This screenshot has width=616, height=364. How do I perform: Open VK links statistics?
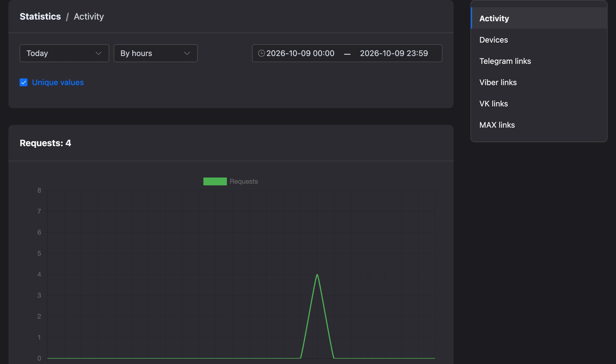pyautogui.click(x=539, y=104)
